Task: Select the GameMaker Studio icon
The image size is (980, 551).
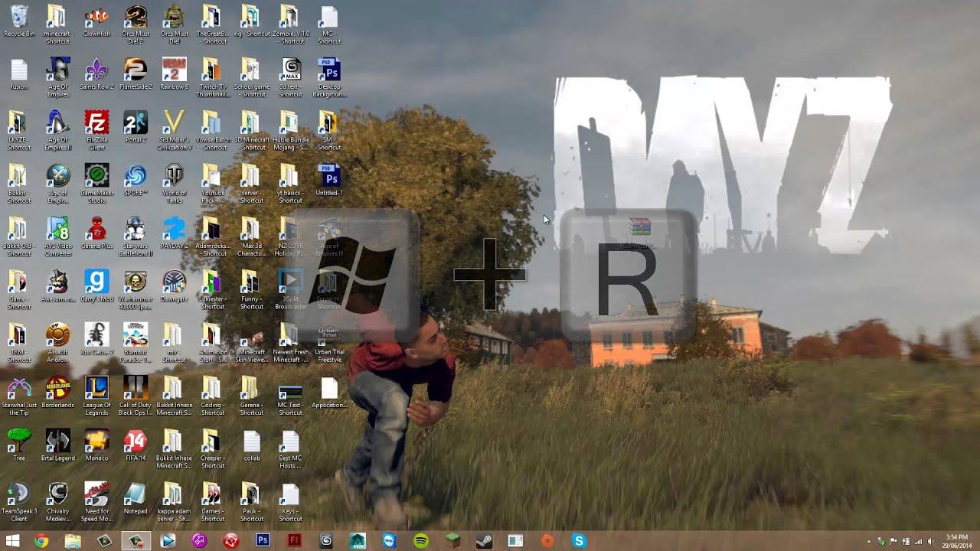Action: click(96, 184)
